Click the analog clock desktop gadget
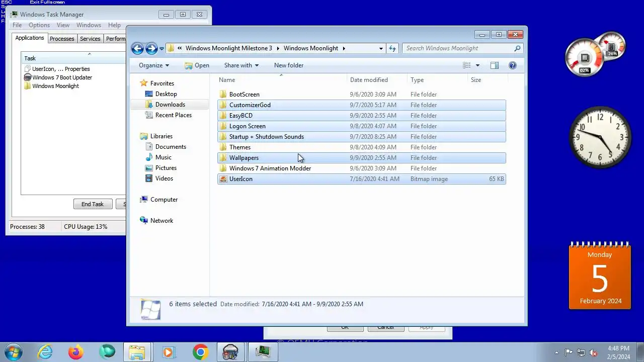The height and width of the screenshot is (362, 644). (x=600, y=137)
